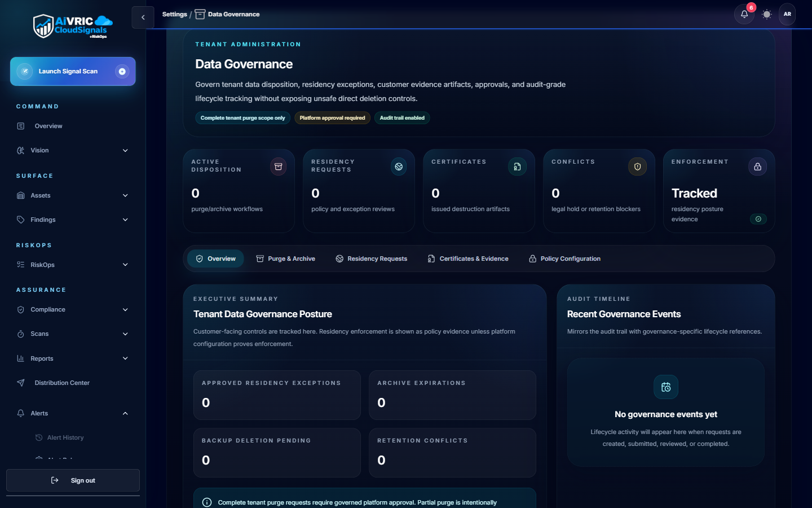Click the AIVRIC CloudSignals logo

click(x=73, y=26)
